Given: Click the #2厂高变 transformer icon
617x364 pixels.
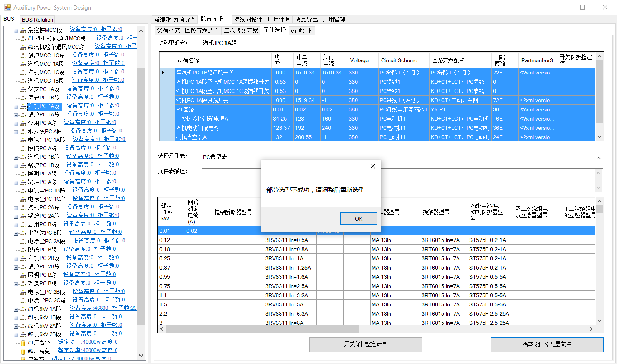Looking at the screenshot, I should tap(23, 351).
